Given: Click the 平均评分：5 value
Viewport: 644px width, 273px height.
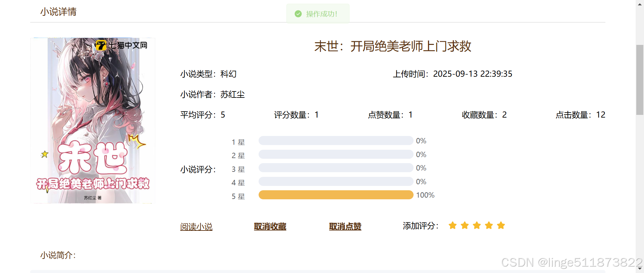Looking at the screenshot, I should [203, 115].
